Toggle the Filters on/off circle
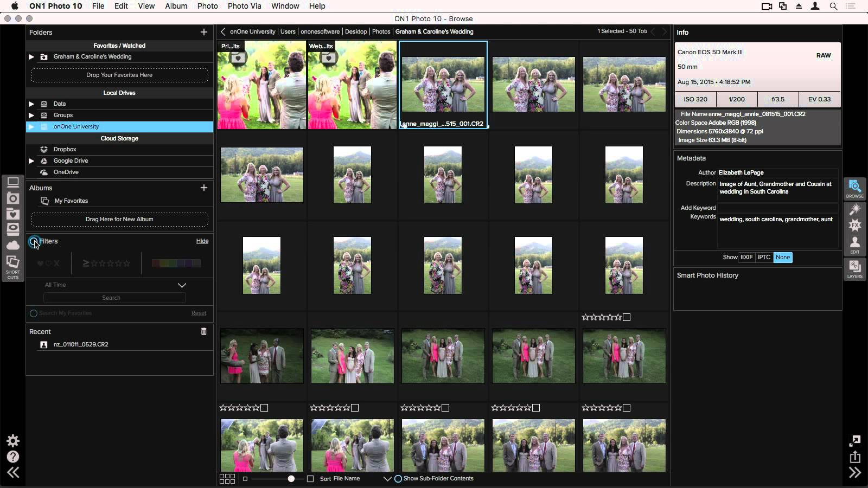This screenshot has width=868, height=488. [34, 241]
